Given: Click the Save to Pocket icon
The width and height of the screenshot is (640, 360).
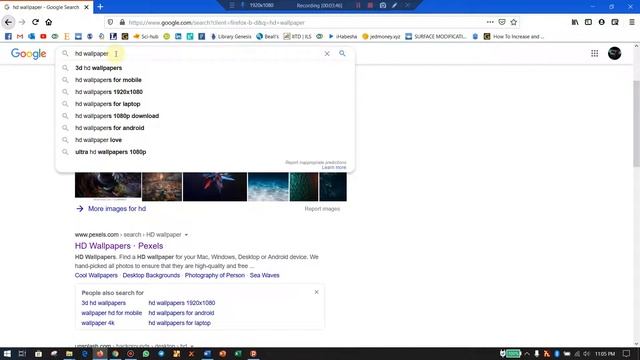Looking at the screenshot, I should click(x=502, y=22).
